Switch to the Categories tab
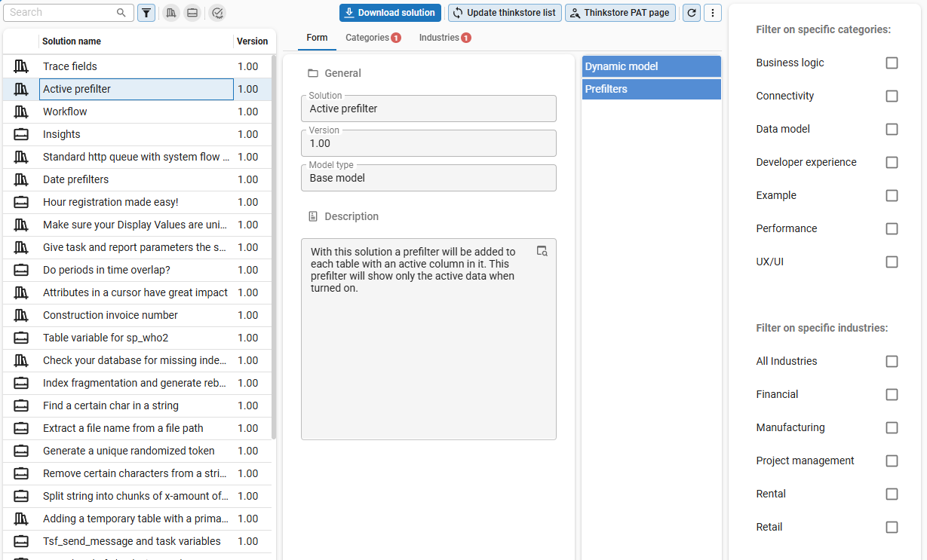This screenshot has height=560, width=927. 372,38
